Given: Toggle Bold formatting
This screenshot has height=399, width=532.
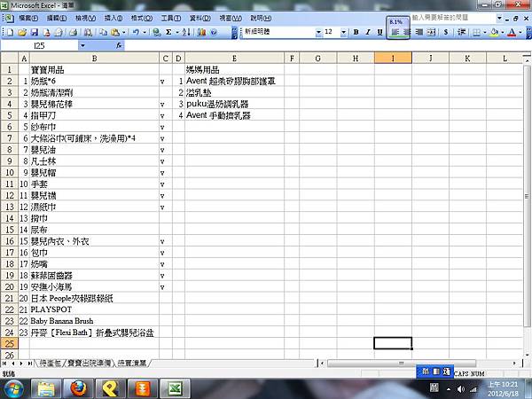Looking at the screenshot, I should [356, 32].
